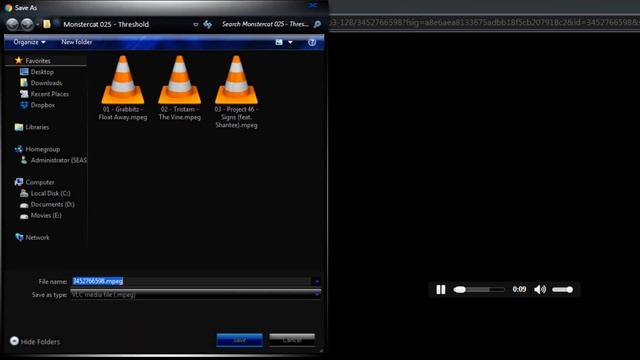The width and height of the screenshot is (640, 360).
Task: Select the 03 - Project 46 - Signs.mpeg file
Action: tap(236, 92)
